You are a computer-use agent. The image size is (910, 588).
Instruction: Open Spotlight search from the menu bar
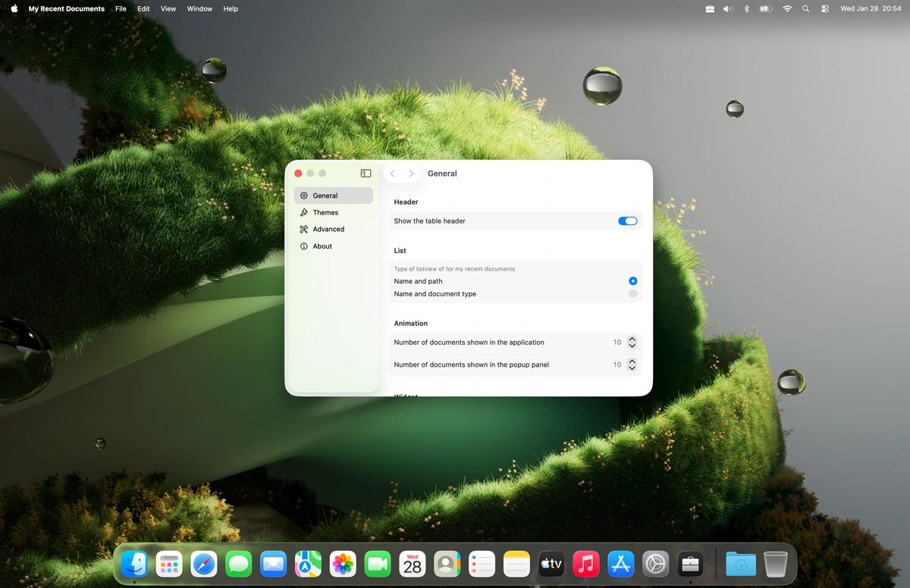[x=805, y=8]
